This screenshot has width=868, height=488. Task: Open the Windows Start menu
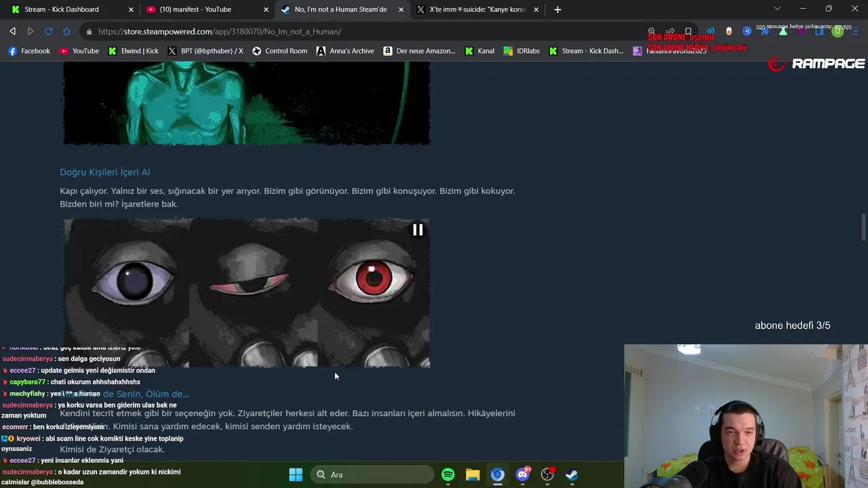[x=296, y=474]
